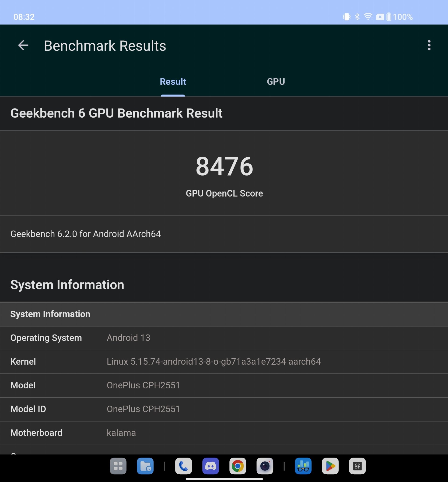Tap the System Information table header
The height and width of the screenshot is (482, 448).
pyautogui.click(x=224, y=314)
